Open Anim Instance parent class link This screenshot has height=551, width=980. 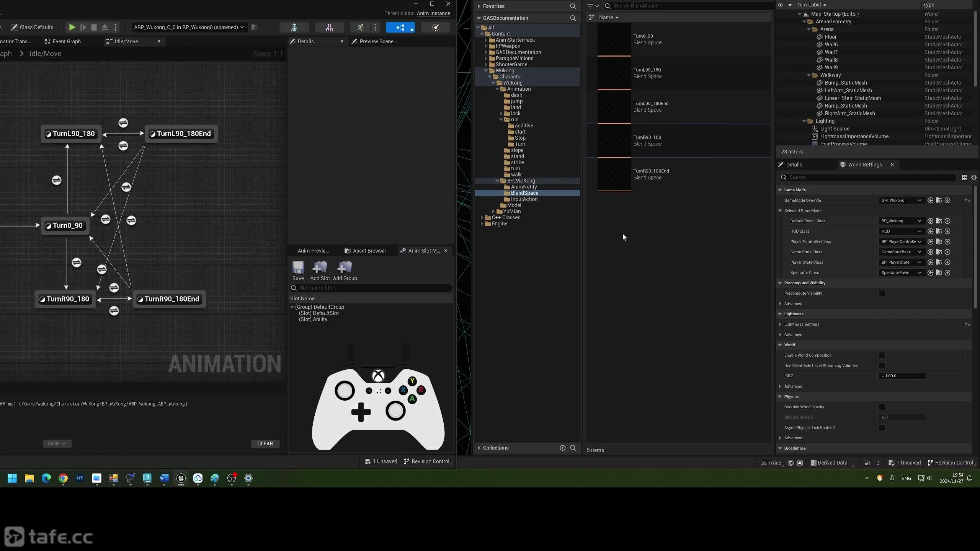point(433,13)
